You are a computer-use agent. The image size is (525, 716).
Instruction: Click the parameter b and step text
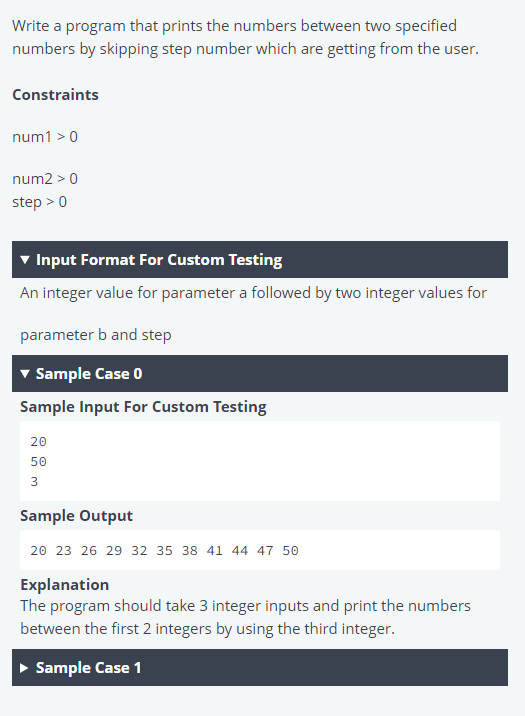coord(96,335)
